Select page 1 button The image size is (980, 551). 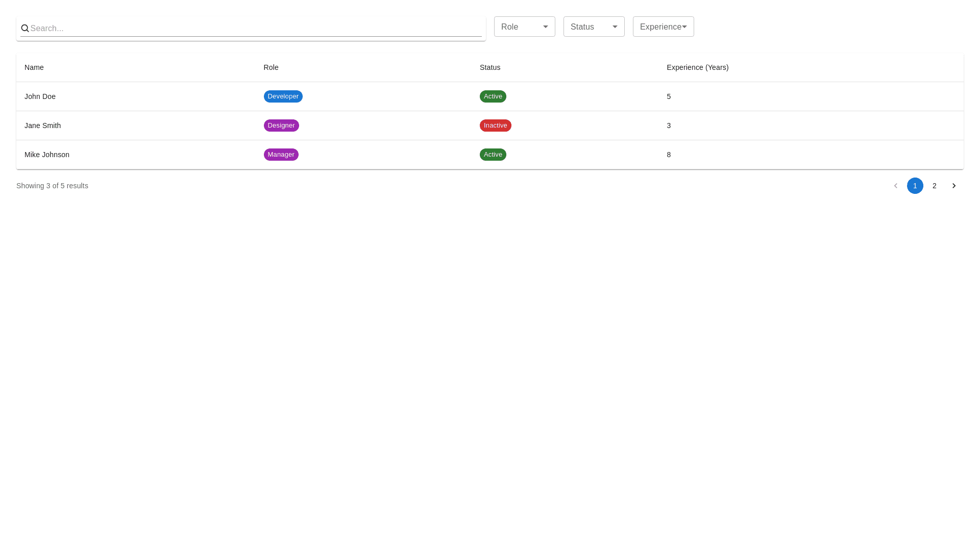pos(915,186)
